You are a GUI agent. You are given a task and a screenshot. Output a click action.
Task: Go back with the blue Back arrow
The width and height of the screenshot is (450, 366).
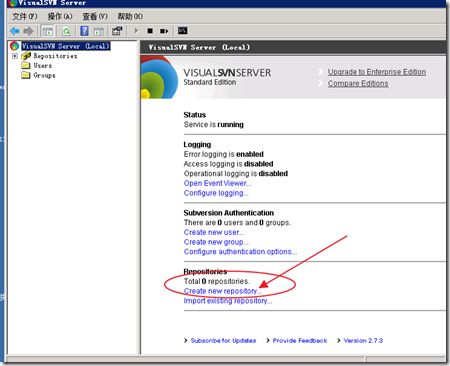coord(15,31)
